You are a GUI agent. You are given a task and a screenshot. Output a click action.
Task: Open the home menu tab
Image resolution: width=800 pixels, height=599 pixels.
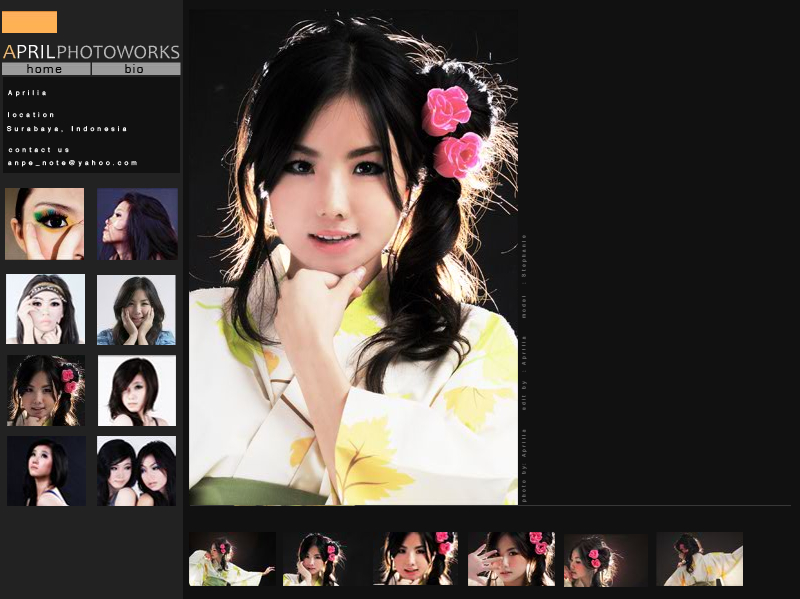pos(45,69)
